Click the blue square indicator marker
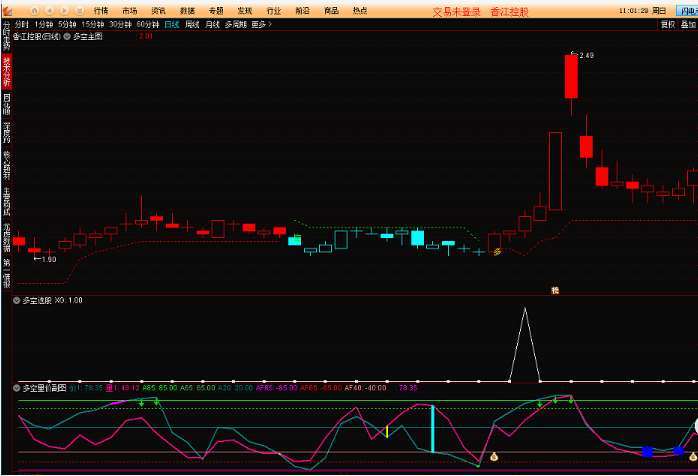This screenshot has height=476, width=698. (648, 452)
